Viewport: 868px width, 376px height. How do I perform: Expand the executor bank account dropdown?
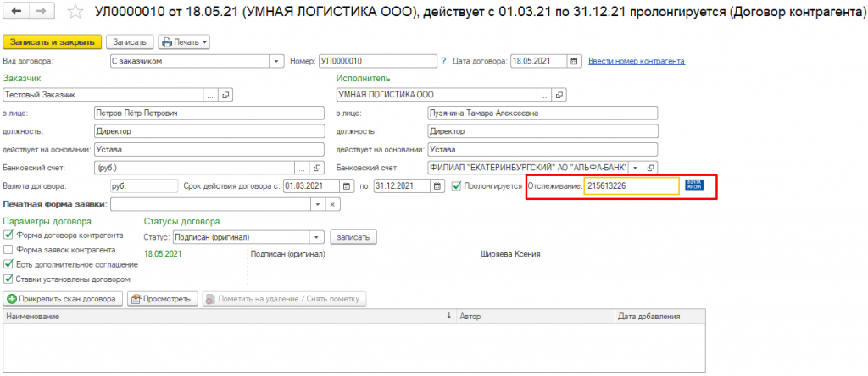coord(636,167)
